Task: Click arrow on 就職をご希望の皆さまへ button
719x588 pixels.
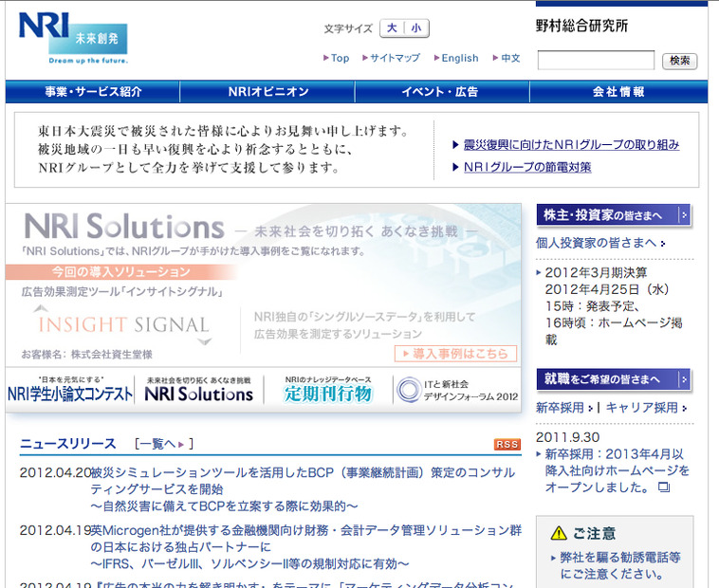Action: [684, 379]
